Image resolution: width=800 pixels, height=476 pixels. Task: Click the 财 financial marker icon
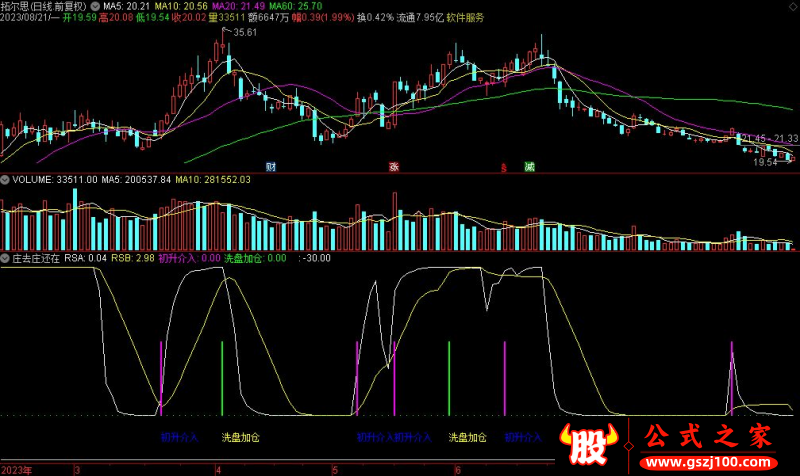[x=271, y=166]
